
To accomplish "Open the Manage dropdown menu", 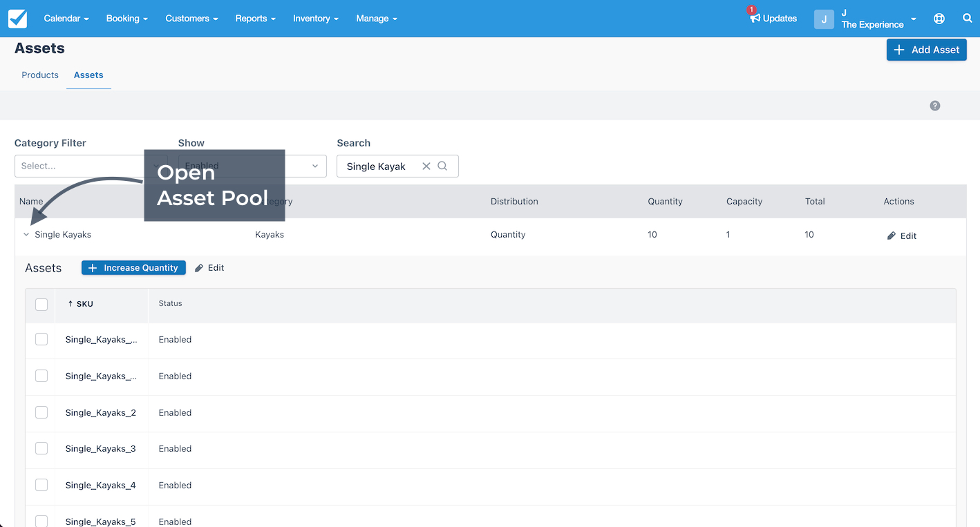I will (377, 19).
